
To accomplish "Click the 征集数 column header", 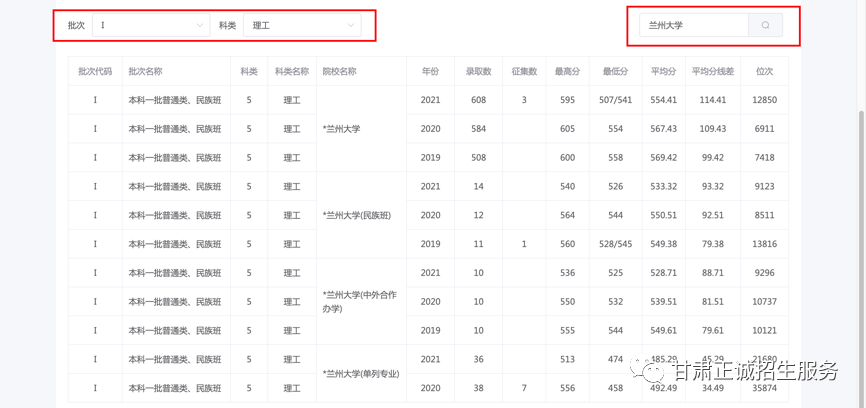I will pos(524,72).
